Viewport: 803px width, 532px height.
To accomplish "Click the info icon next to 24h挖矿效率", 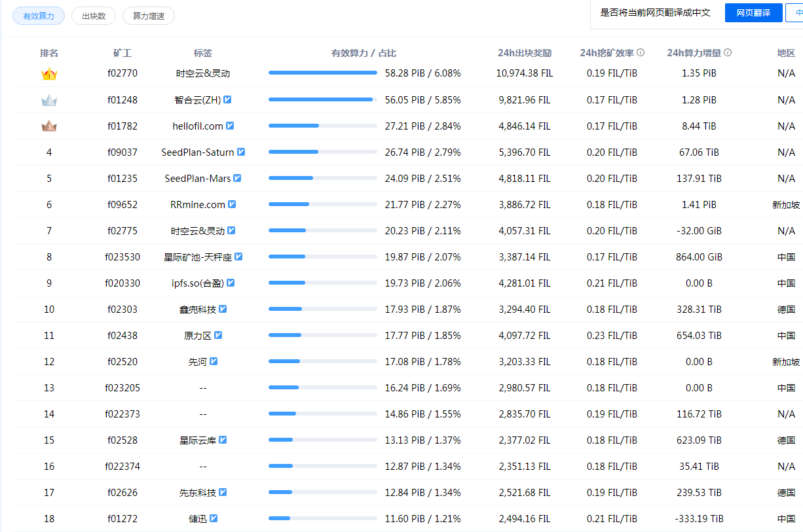I will click(641, 52).
